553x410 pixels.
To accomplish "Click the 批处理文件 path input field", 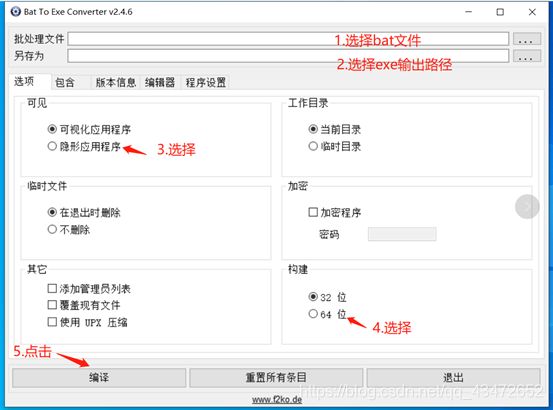I will coord(288,39).
